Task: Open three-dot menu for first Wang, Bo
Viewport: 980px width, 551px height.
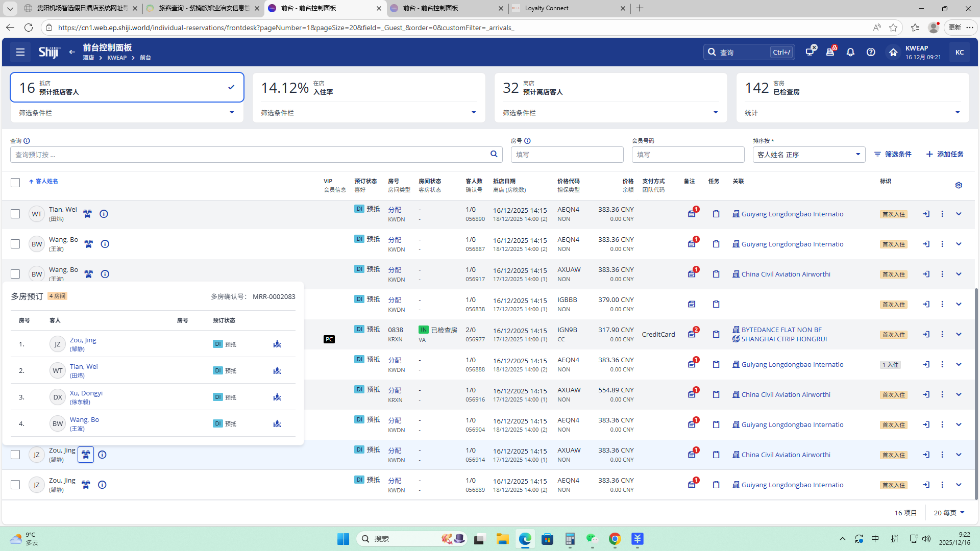Action: (942, 244)
